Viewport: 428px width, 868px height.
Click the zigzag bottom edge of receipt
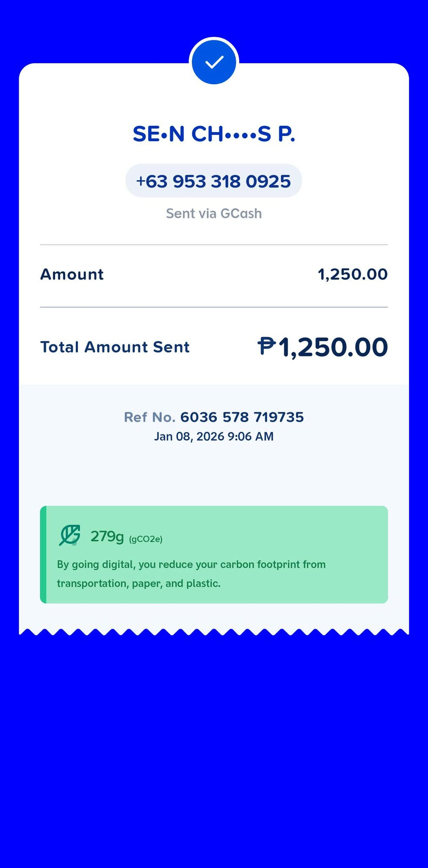click(x=214, y=632)
